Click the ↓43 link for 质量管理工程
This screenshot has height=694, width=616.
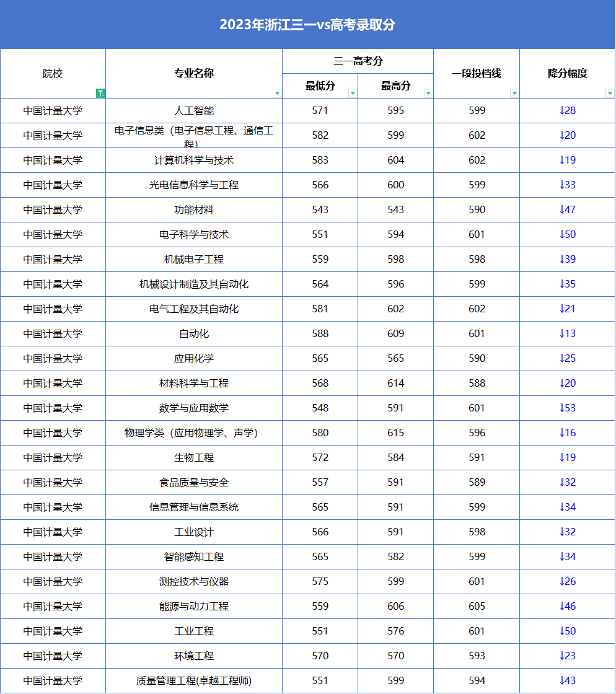tap(567, 680)
